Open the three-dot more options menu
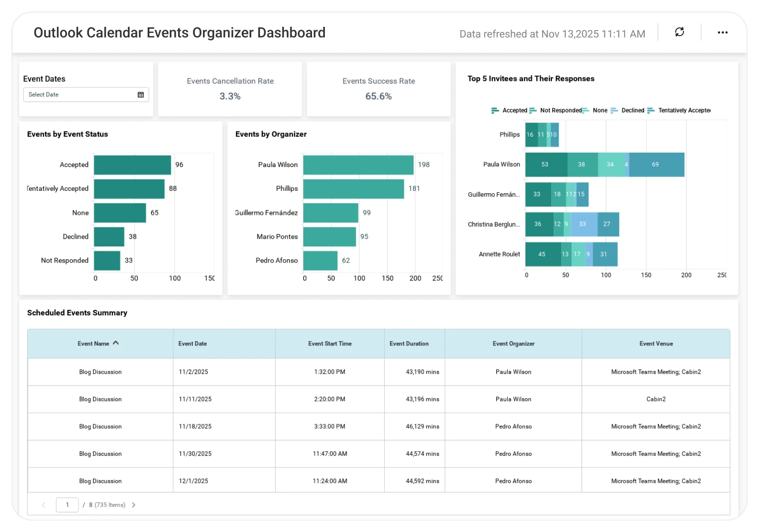The width and height of the screenshot is (759, 532). [722, 33]
